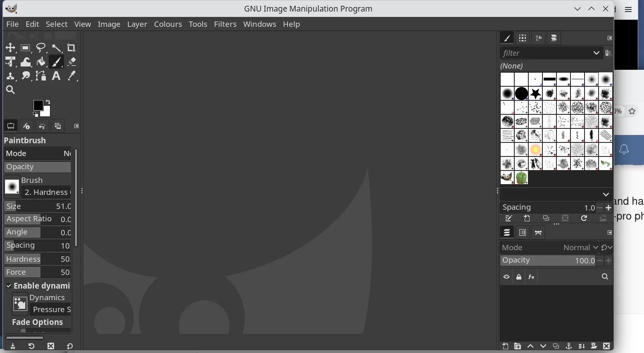Switch to the Patterns tab

tap(523, 38)
